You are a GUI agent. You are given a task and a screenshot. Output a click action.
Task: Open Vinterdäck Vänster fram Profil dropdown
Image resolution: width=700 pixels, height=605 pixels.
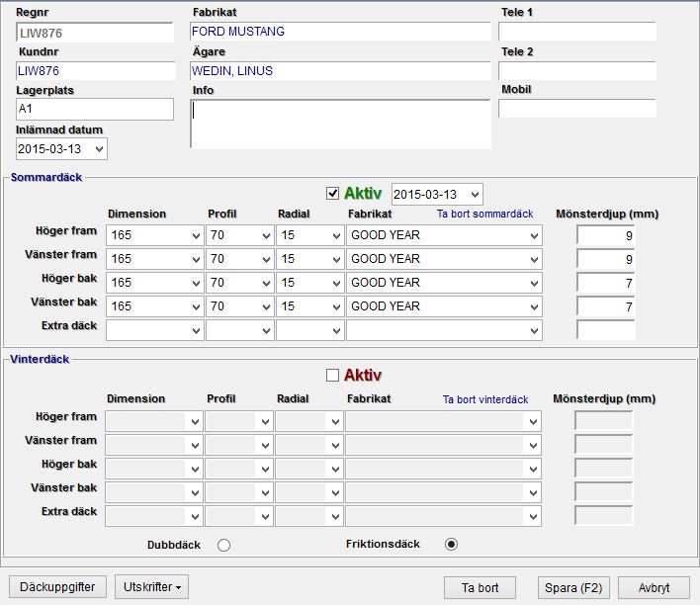pos(265,445)
